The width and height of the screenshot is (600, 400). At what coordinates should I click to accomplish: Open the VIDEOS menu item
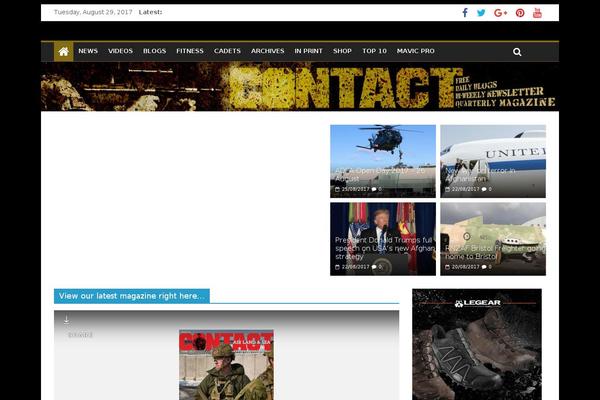point(120,51)
